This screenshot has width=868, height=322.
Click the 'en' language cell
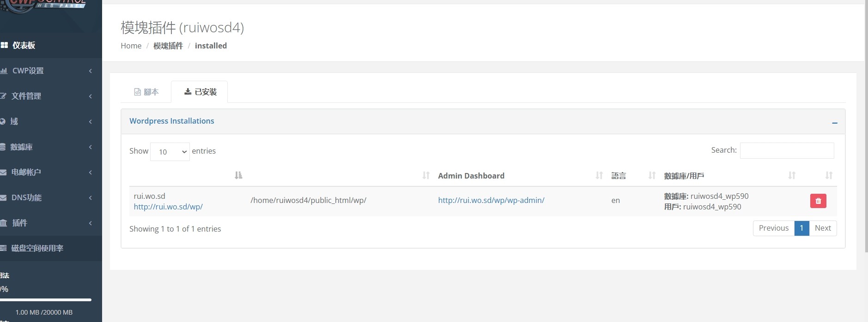615,200
